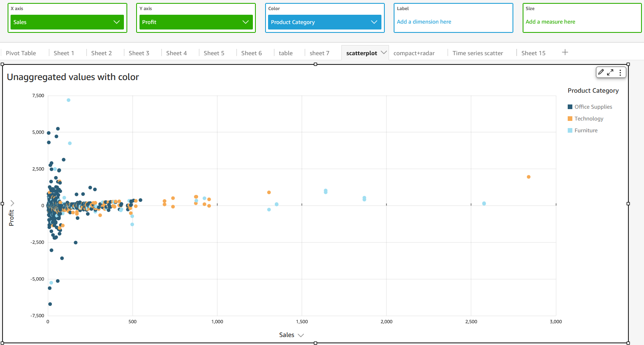The width and height of the screenshot is (644, 345).
Task: Open the scatterplot tab's dropdown arrow
Action: (x=384, y=53)
